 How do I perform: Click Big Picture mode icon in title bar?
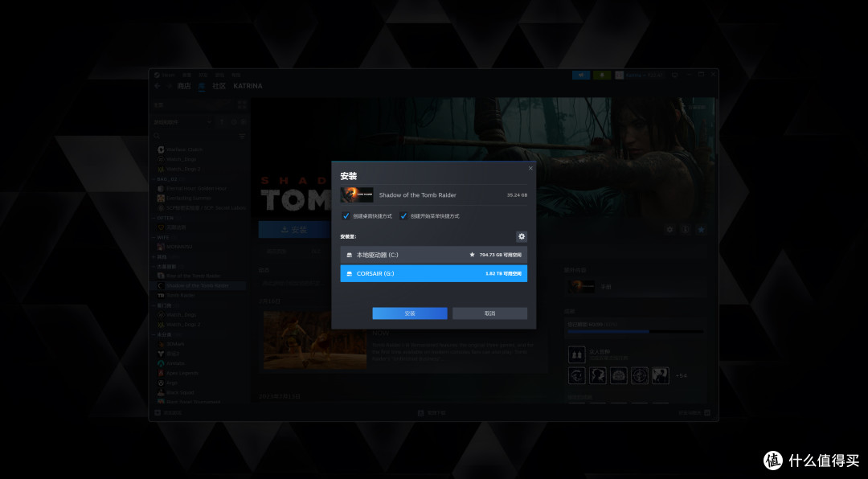tap(674, 75)
